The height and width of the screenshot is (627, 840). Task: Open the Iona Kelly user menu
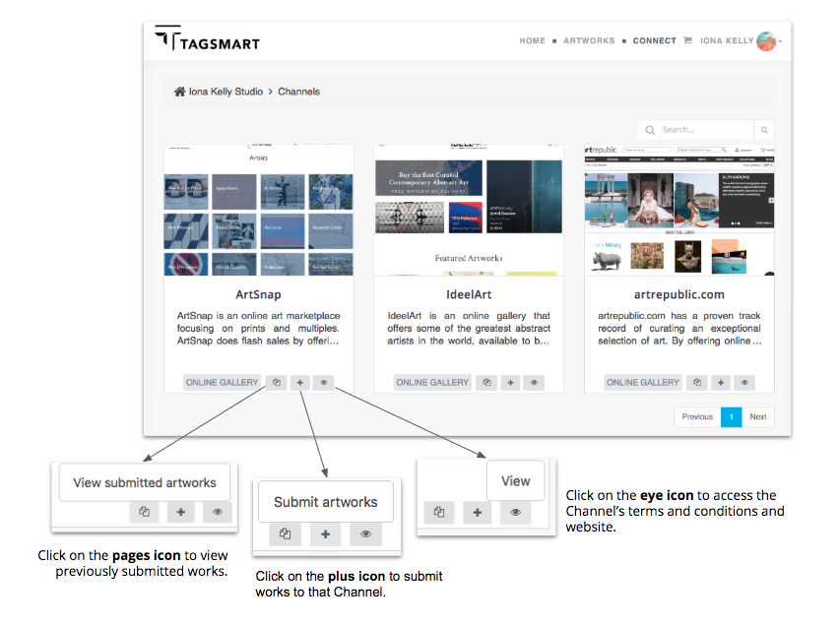click(727, 40)
